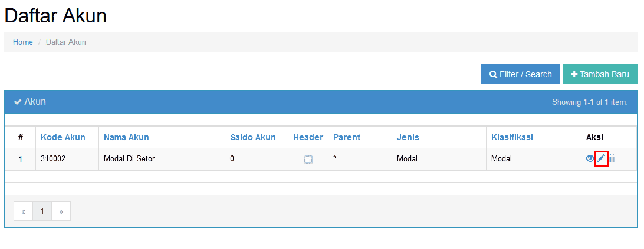Add a new account with Tambah Baru
This screenshot has width=644, height=249.
point(600,74)
